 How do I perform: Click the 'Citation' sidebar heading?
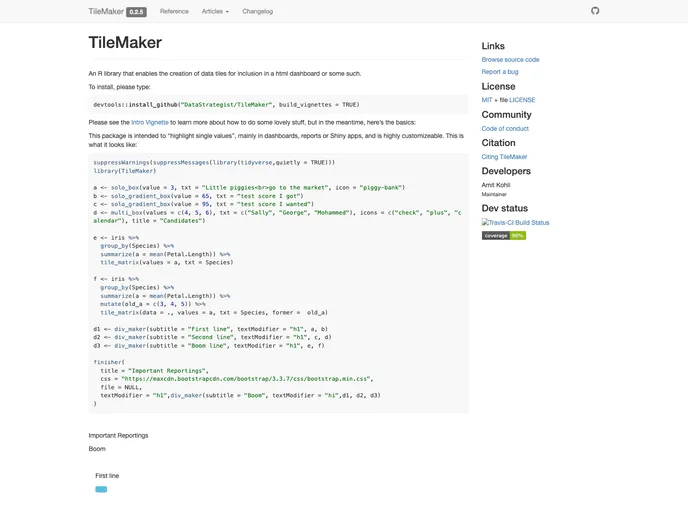point(498,143)
